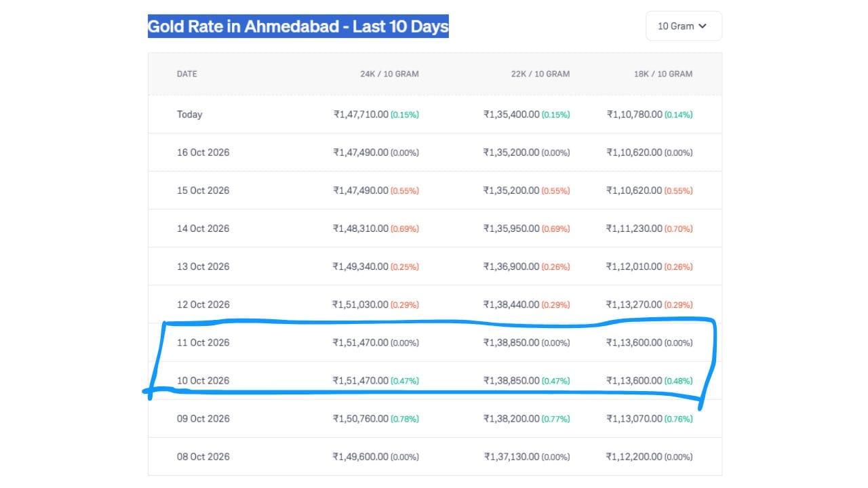Click 18K price ₹1,11,230.00 for 14 Oct
The image size is (868, 488).
pos(635,228)
